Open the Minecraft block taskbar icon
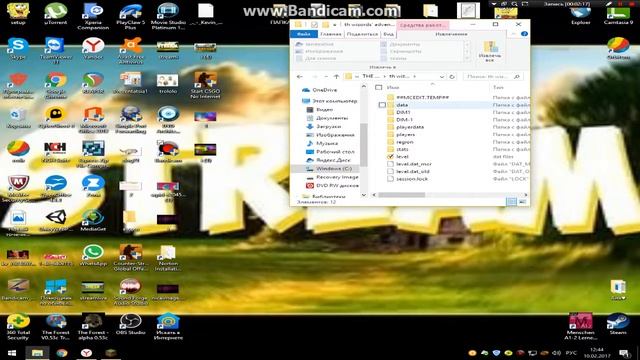This screenshot has width=640, height=360. pyautogui.click(x=111, y=353)
